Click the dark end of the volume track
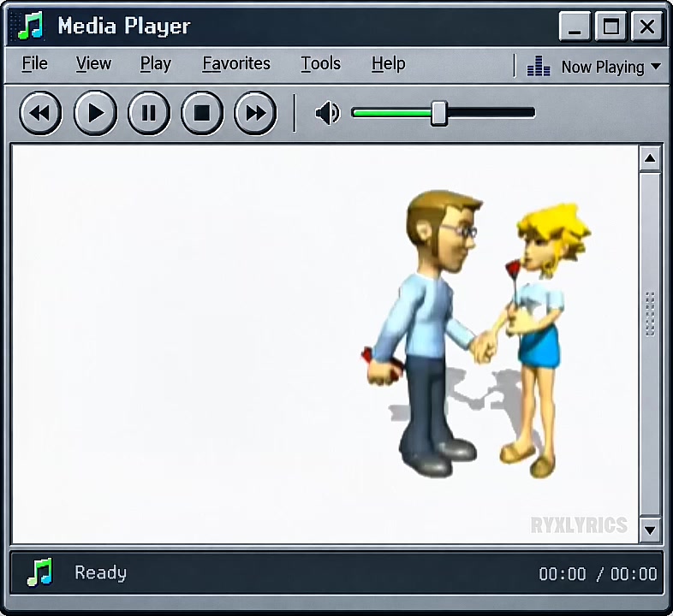673x616 pixels. click(x=491, y=113)
